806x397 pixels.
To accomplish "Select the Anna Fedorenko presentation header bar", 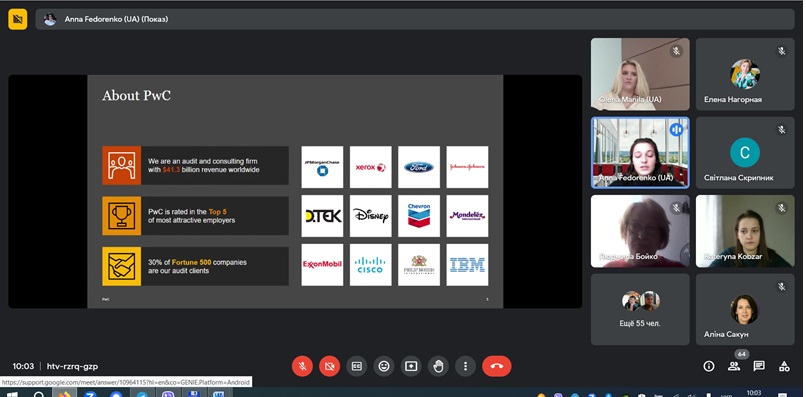I will click(415, 20).
